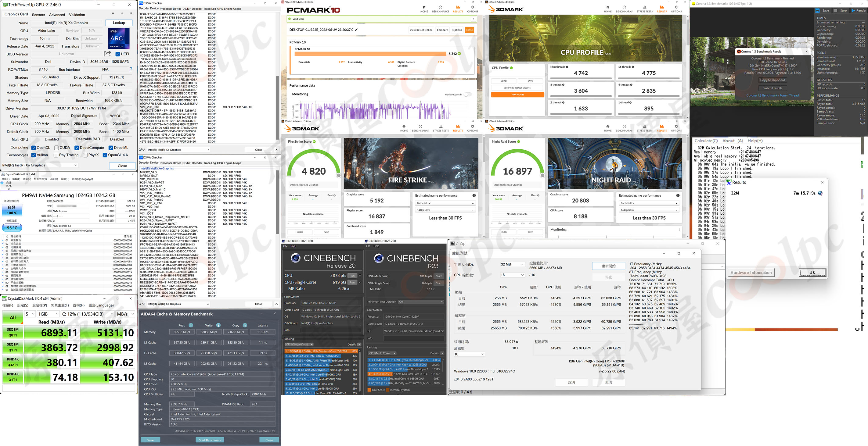
Task: Click the Cinebench R20 ranking Details arrow icon
Action: [x=359, y=344]
